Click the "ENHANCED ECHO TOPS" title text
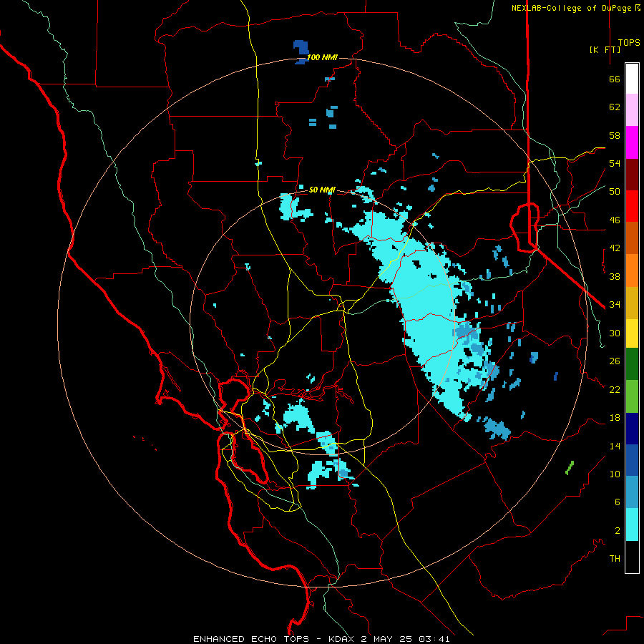Screen dimensions: 644x644 click(x=250, y=639)
